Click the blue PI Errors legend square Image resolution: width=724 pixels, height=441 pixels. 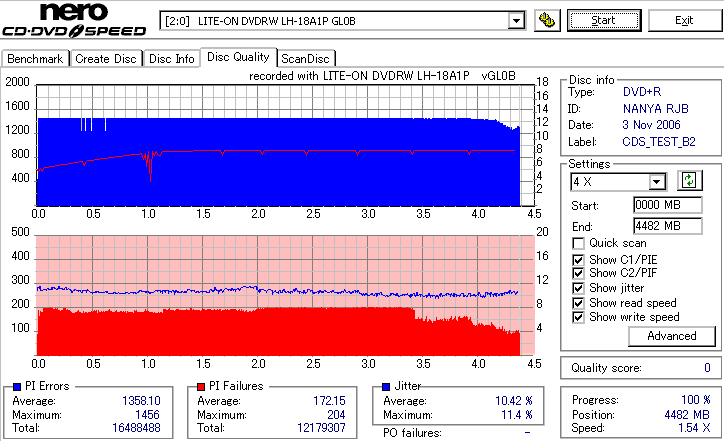[17, 387]
